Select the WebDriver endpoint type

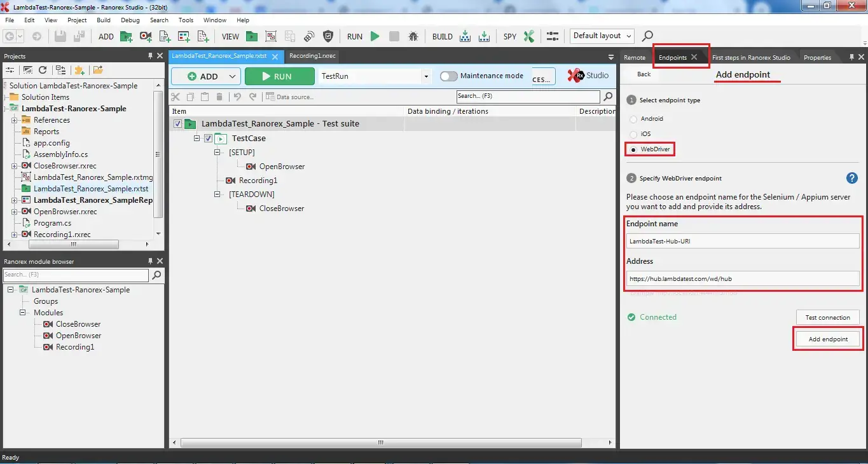(x=633, y=149)
